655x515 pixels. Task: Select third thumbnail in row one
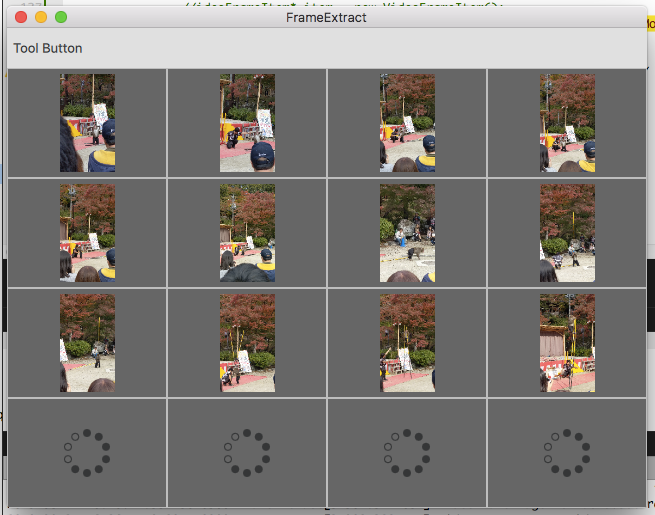(407, 123)
